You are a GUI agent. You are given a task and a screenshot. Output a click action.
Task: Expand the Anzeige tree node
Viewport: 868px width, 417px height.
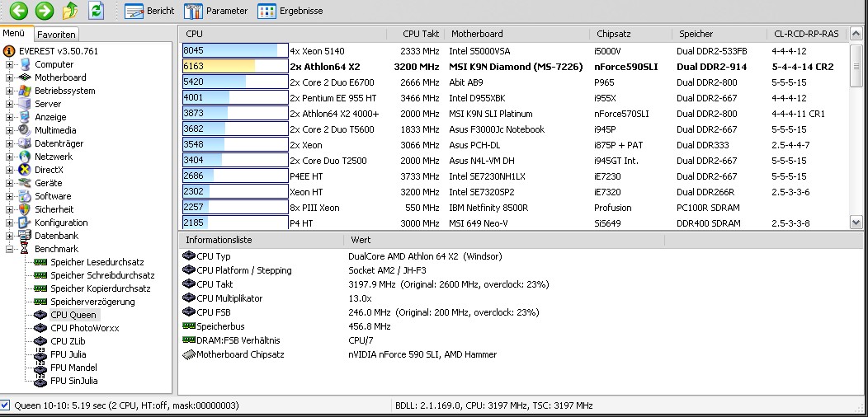point(9,117)
